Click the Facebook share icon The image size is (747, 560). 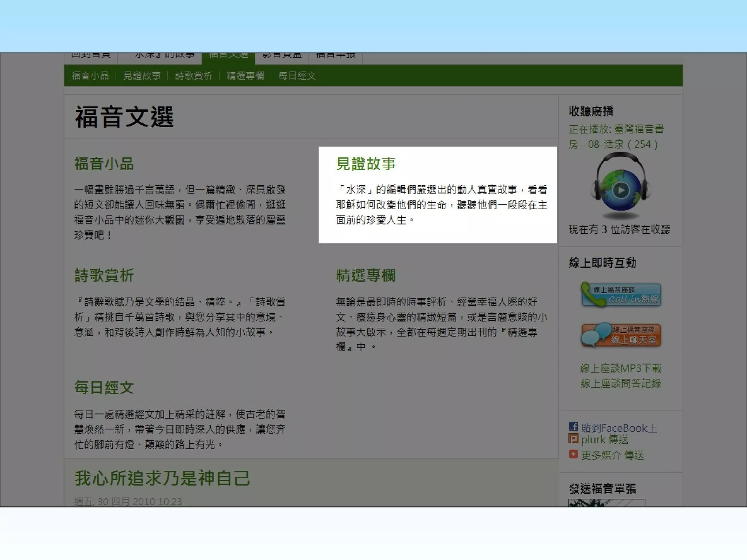(573, 426)
